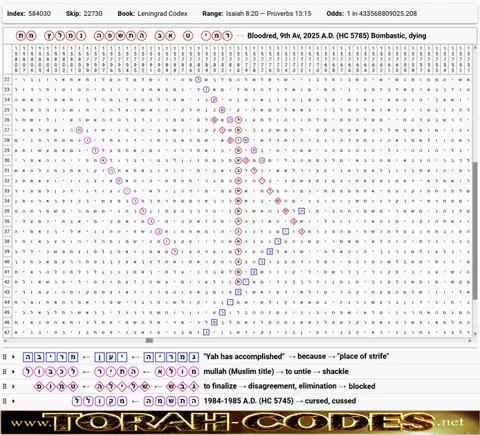
Task: Click the 'cursed, cussed' translation text
Action: [330, 401]
